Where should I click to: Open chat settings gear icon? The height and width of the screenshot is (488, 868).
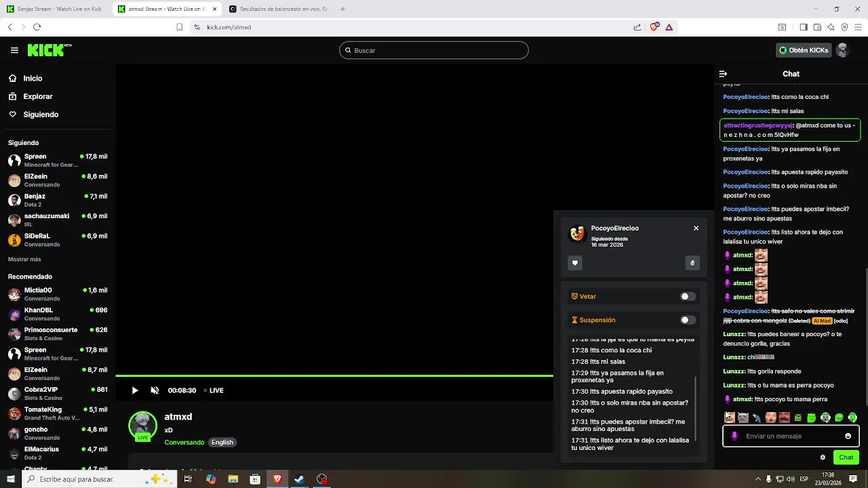click(x=823, y=457)
